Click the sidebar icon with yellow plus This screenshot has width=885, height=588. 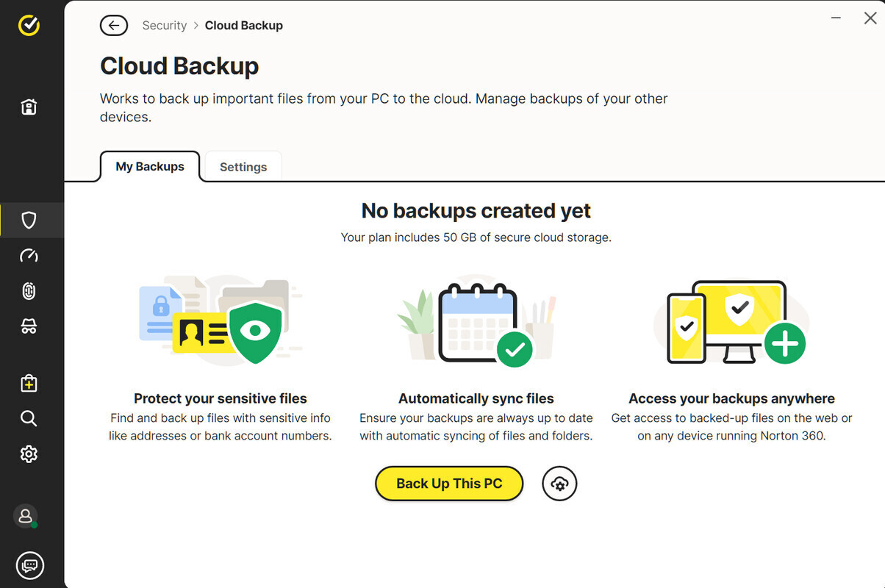(29, 383)
